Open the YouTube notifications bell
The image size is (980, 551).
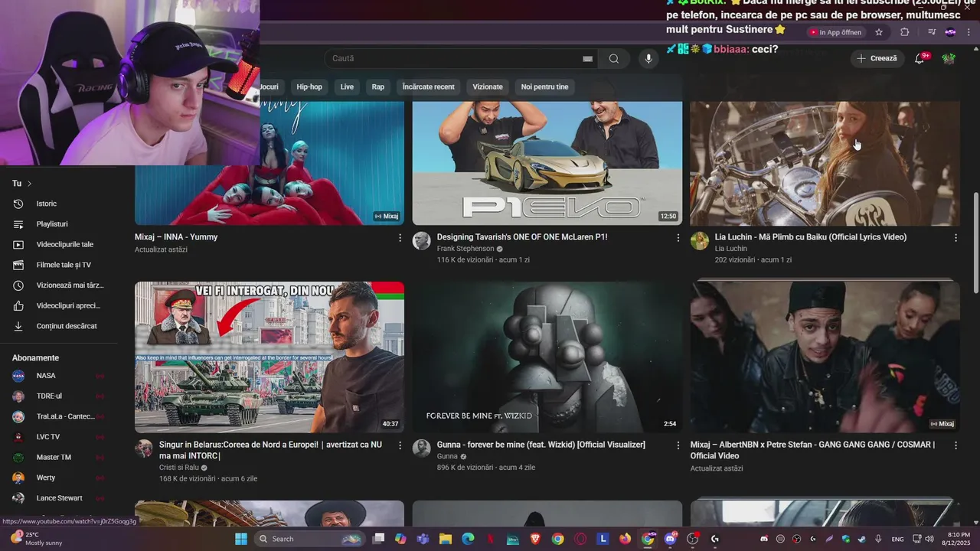[x=920, y=59]
